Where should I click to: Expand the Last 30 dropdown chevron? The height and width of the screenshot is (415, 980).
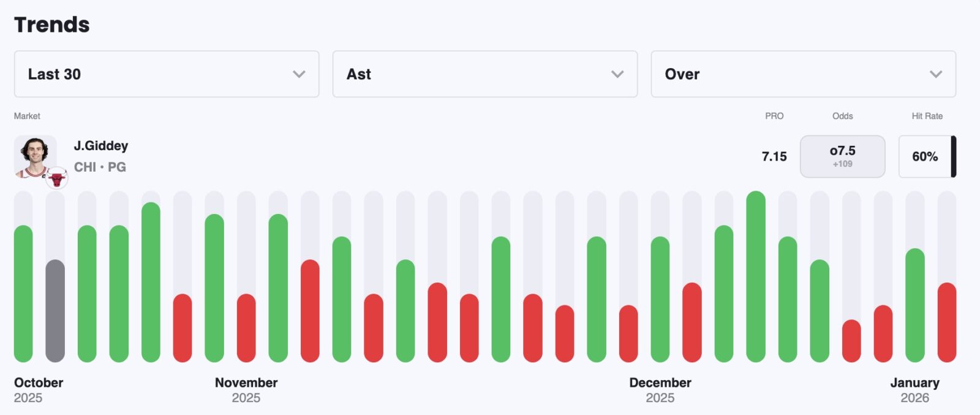point(299,74)
